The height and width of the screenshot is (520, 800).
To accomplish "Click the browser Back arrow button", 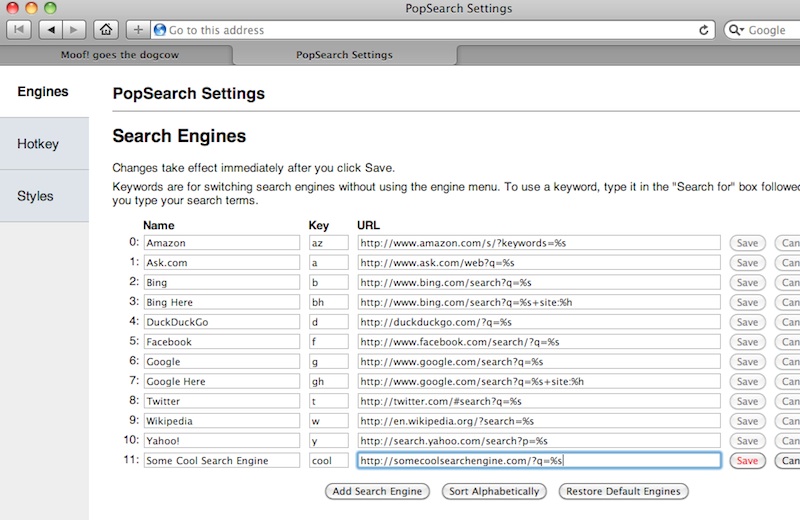I will click(51, 30).
